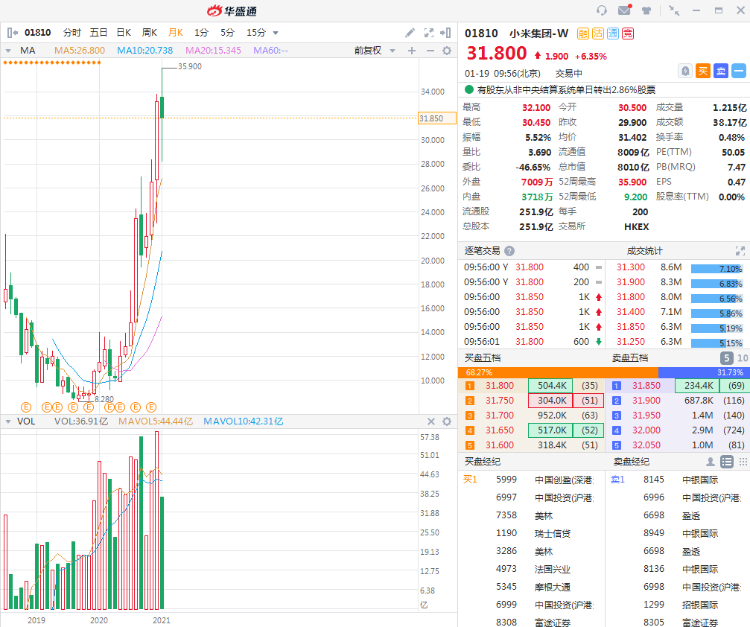Image resolution: width=750 pixels, height=627 pixels.
Task: Expand the 成交统计 panel
Action: tap(740, 251)
